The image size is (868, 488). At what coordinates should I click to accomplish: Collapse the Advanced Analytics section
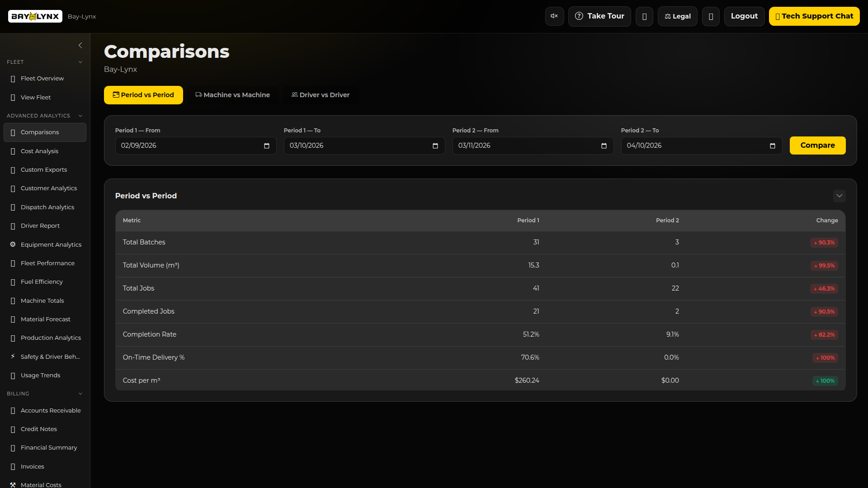click(x=80, y=116)
